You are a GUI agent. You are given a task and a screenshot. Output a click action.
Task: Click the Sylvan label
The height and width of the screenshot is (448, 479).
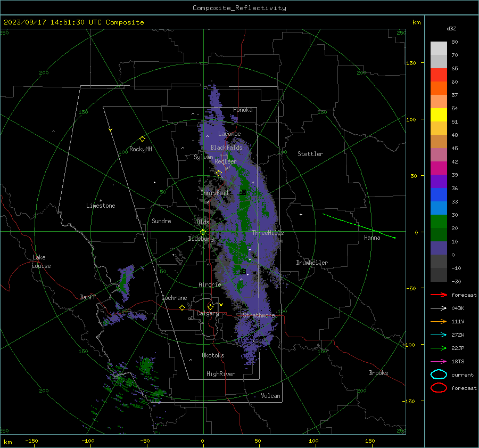tap(203, 157)
